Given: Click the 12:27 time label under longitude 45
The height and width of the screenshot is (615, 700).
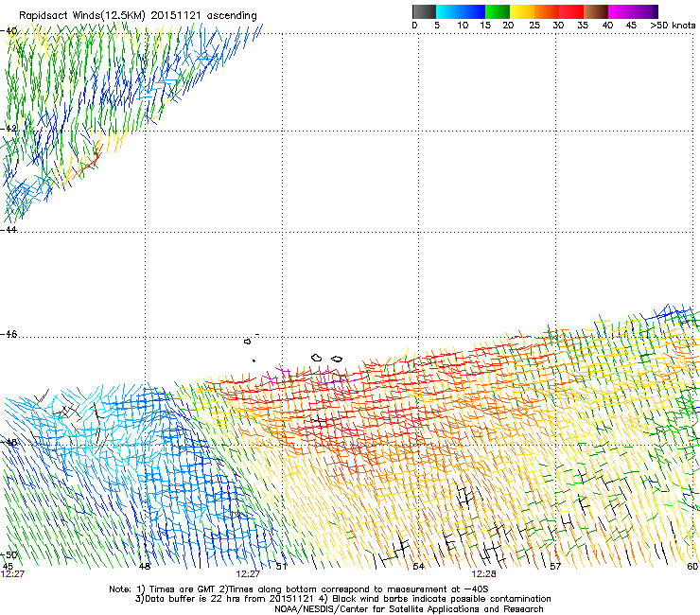Looking at the screenshot, I should pos(12,574).
